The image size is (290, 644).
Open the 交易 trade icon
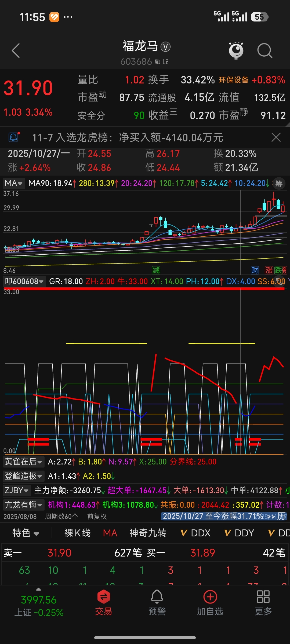[x=104, y=602]
